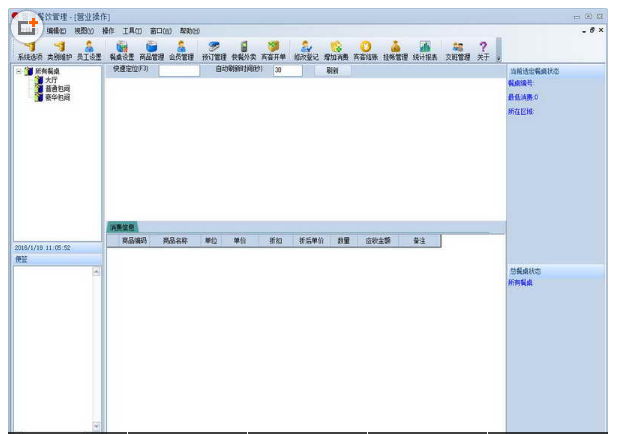Open 交班管理 shift handover

[458, 51]
